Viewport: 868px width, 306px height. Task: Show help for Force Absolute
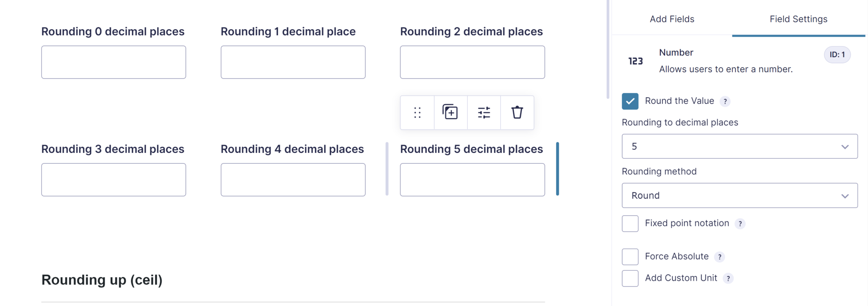[720, 257]
